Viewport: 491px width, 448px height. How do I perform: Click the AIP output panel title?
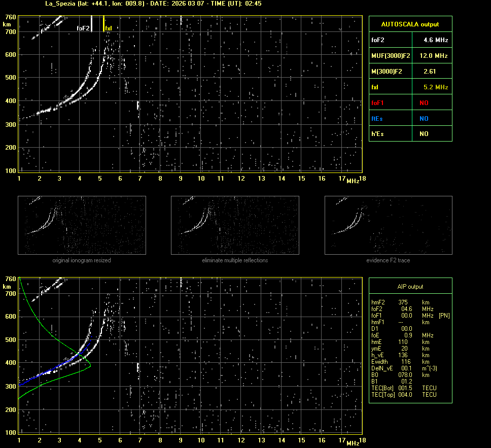[410, 287]
